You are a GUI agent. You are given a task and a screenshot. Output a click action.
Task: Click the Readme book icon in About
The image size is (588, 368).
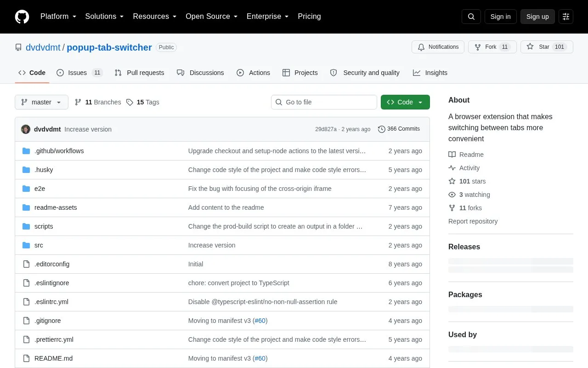pos(452,155)
